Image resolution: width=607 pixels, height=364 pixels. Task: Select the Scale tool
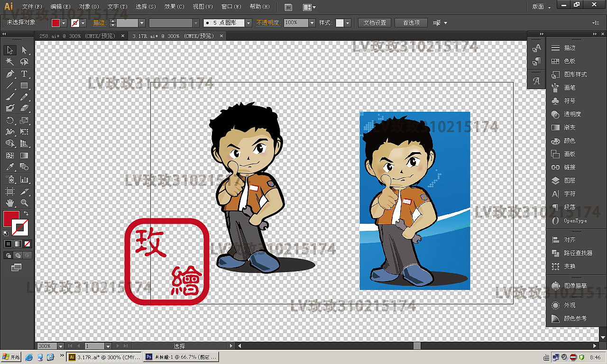point(24,120)
